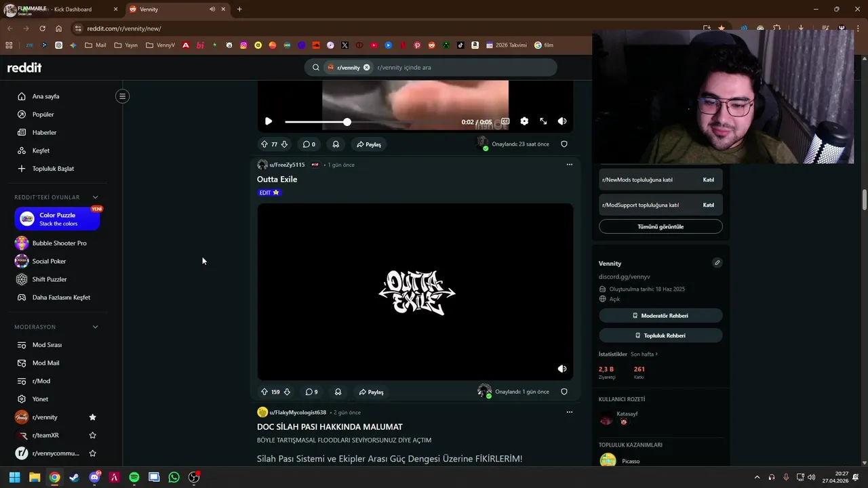Open the 9 comments on Outta Exile
The image size is (868, 488).
[311, 392]
